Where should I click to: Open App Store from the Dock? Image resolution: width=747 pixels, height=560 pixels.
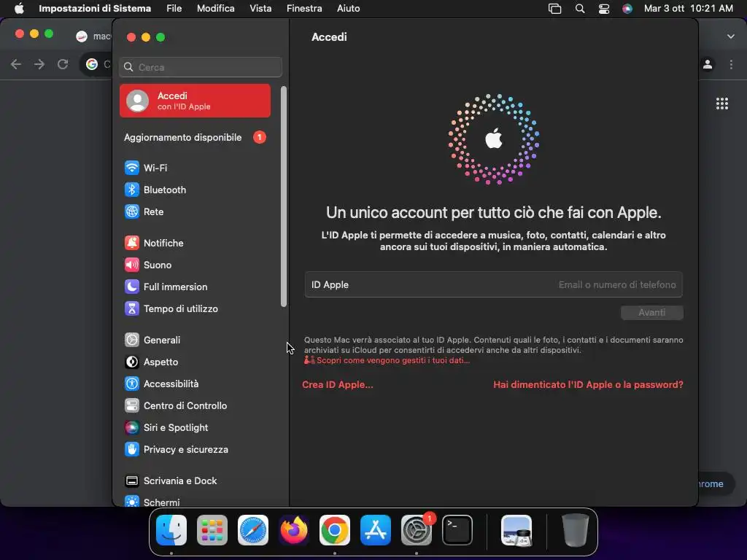click(x=376, y=530)
